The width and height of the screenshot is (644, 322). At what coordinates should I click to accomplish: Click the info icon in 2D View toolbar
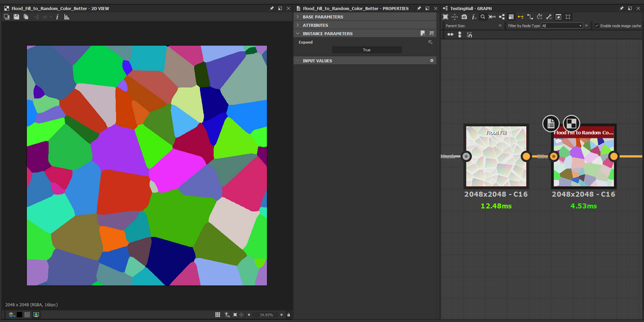click(x=58, y=17)
